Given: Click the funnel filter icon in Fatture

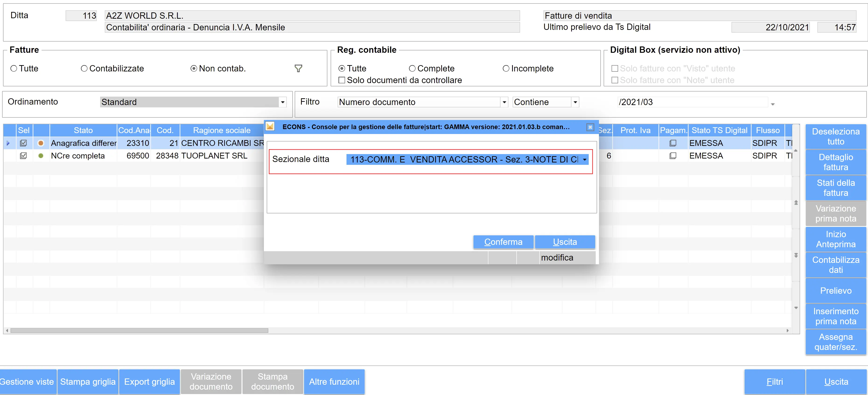Looking at the screenshot, I should pos(298,68).
